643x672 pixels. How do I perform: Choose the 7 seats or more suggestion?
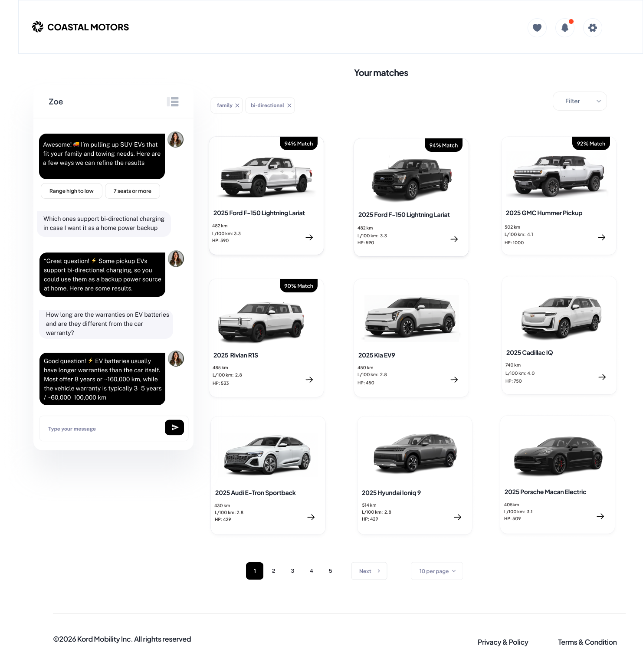[132, 191]
